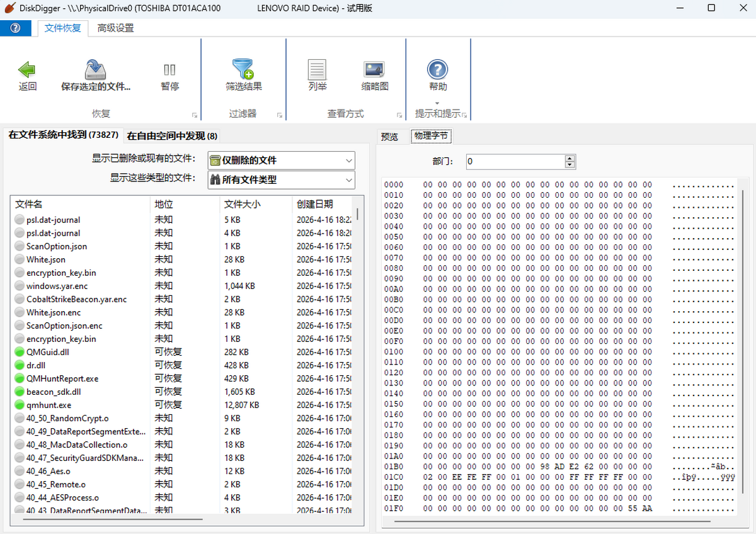
Task: Click the Save selected files (保存选定的文件) icon
Action: (x=96, y=70)
